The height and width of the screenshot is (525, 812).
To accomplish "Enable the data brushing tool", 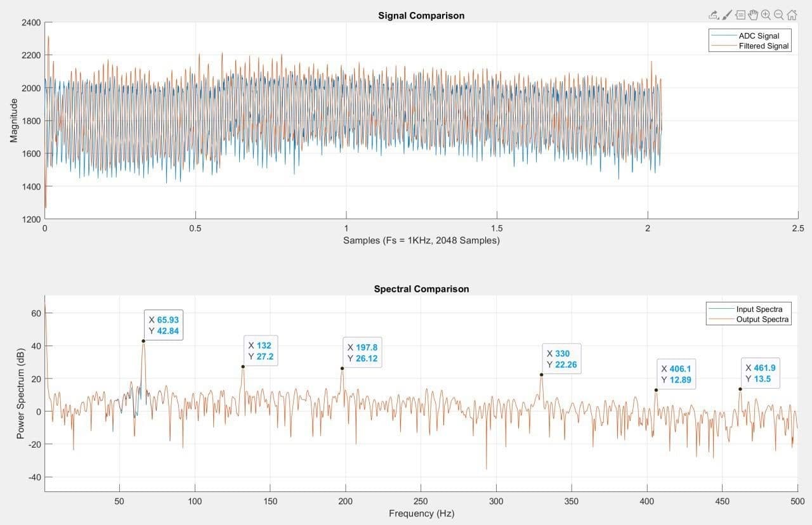I will coord(727,15).
